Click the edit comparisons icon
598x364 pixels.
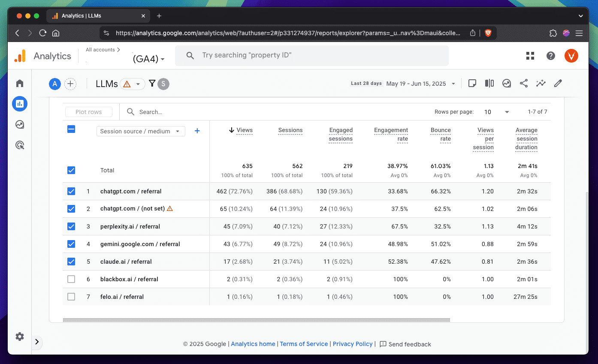click(x=489, y=83)
